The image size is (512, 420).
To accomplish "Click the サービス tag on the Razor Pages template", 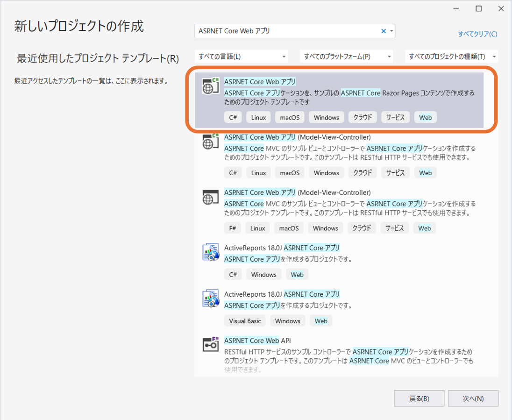I will (395, 118).
